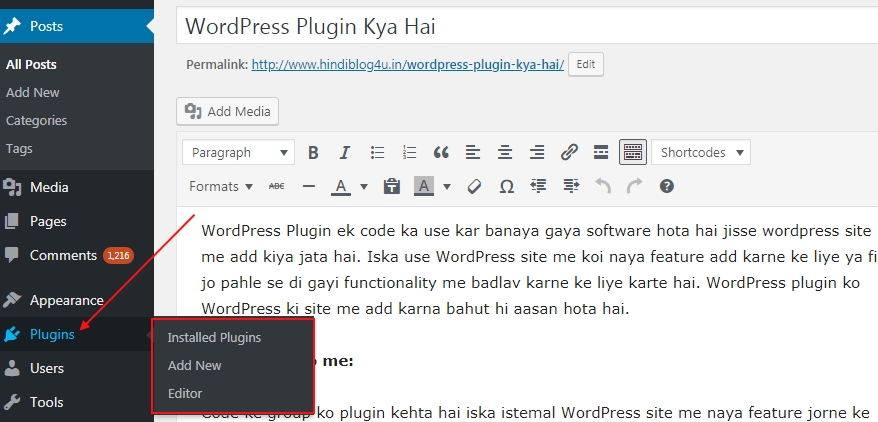Undo the last edit
Screen dimensions: 878x422
pyautogui.click(x=603, y=186)
